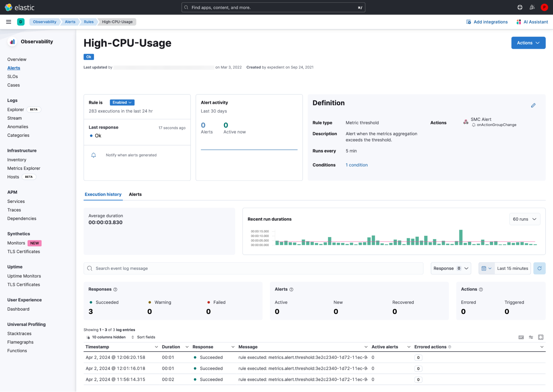This screenshot has height=392, width=553.
Task: Click the Ok rule status badge
Action: click(x=89, y=57)
